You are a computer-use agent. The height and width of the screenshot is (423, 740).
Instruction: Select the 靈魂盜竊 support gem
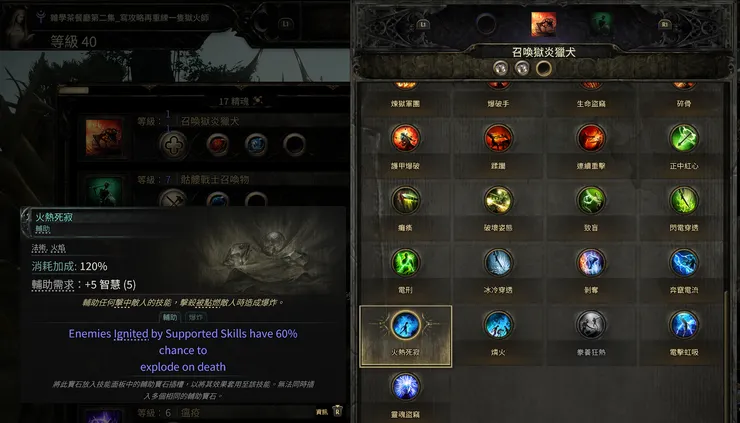pyautogui.click(x=405, y=394)
